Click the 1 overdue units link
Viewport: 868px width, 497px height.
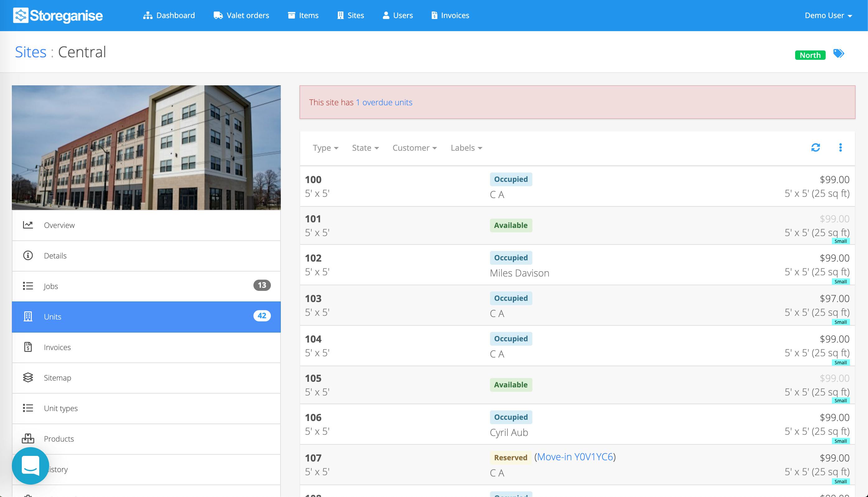[384, 102]
